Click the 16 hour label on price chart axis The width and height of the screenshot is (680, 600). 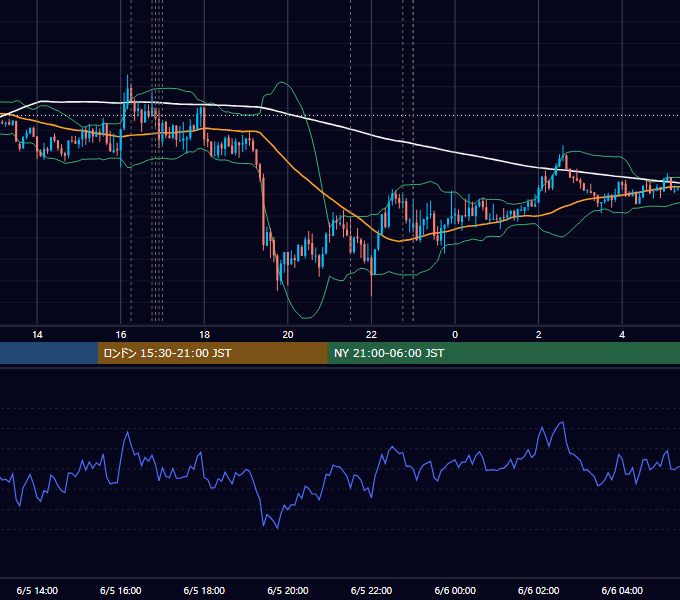click(121, 335)
